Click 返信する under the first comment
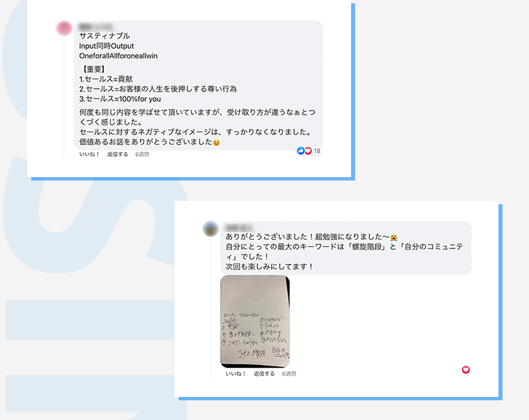 click(x=117, y=155)
